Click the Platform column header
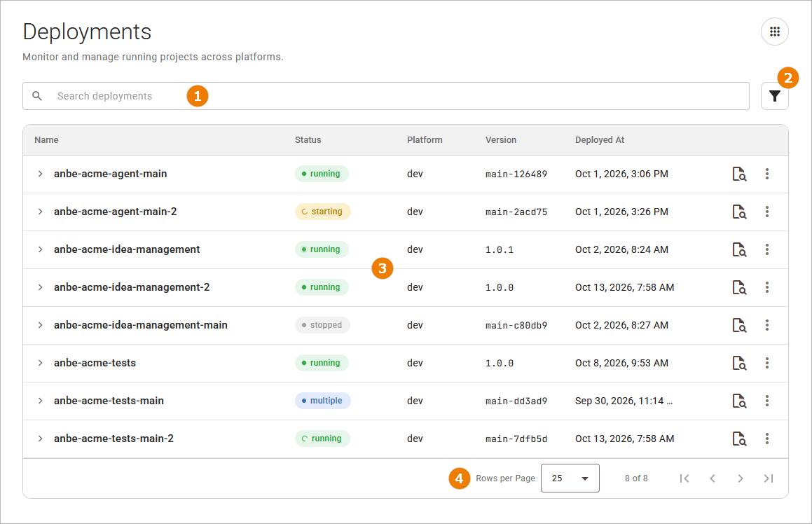Image resolution: width=812 pixels, height=524 pixels. click(425, 140)
